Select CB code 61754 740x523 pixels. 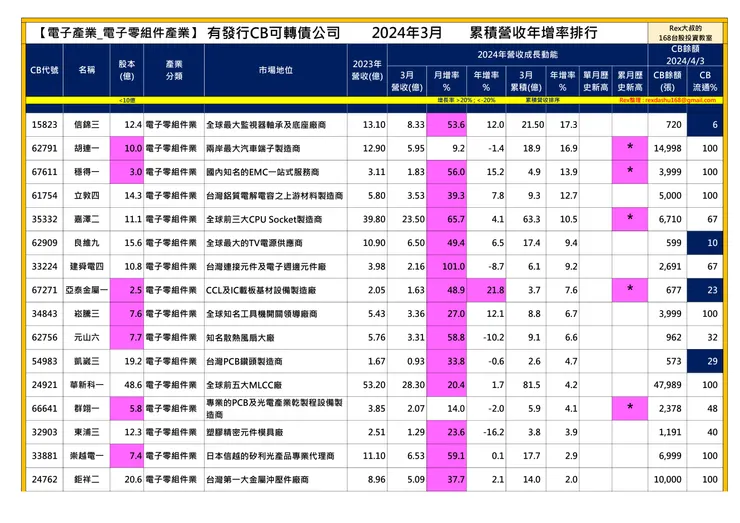(x=44, y=196)
